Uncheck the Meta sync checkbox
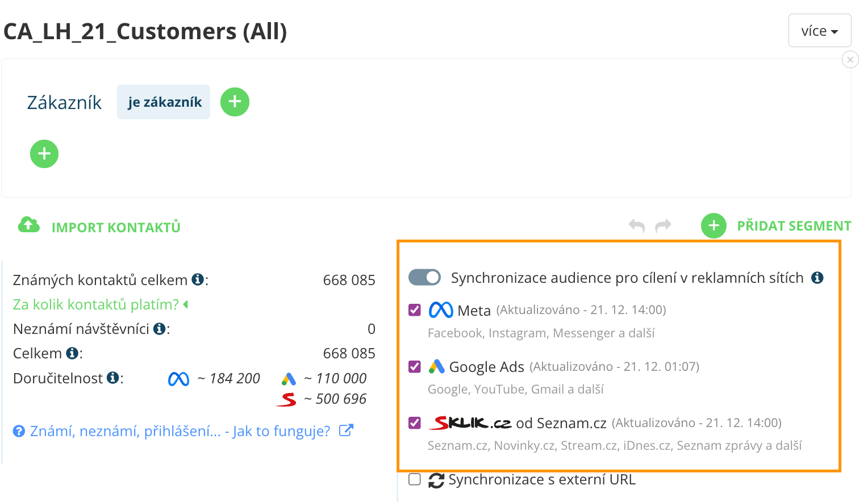 point(415,310)
